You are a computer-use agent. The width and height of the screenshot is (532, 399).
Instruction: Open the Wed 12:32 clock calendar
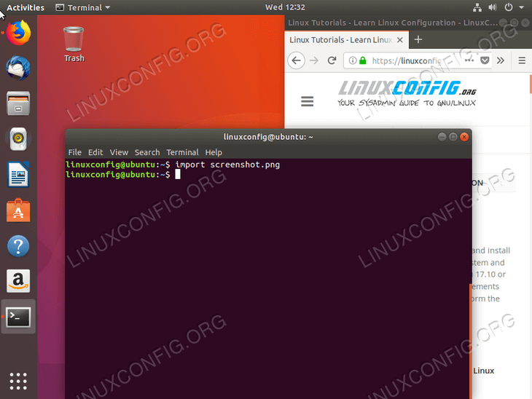click(x=285, y=7)
